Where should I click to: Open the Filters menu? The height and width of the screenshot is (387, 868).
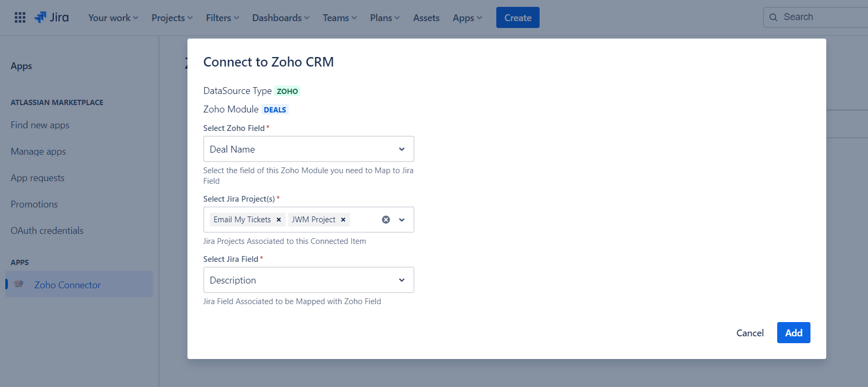point(223,17)
